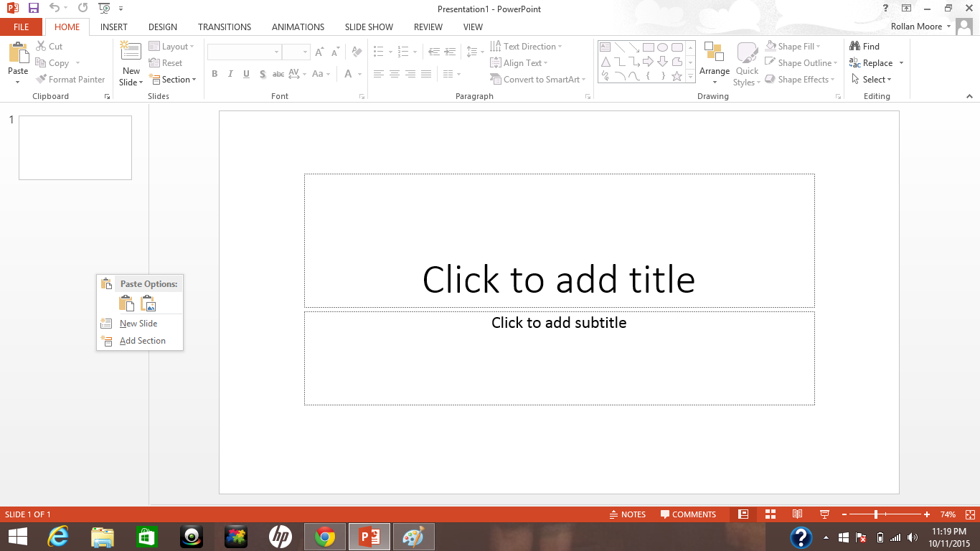This screenshot has width=980, height=551.
Task: Switch to Slide Sorter view
Action: click(771, 514)
